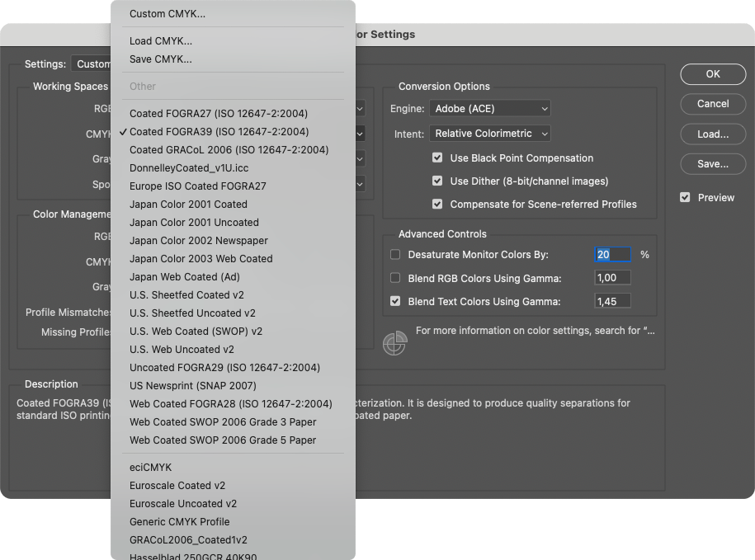Click the Cancel button
The width and height of the screenshot is (755, 560).
click(712, 104)
